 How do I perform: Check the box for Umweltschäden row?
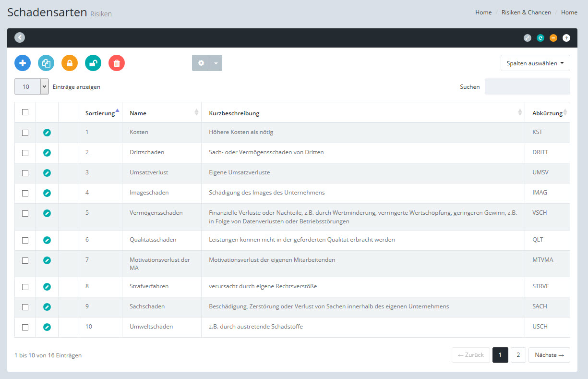[25, 327]
